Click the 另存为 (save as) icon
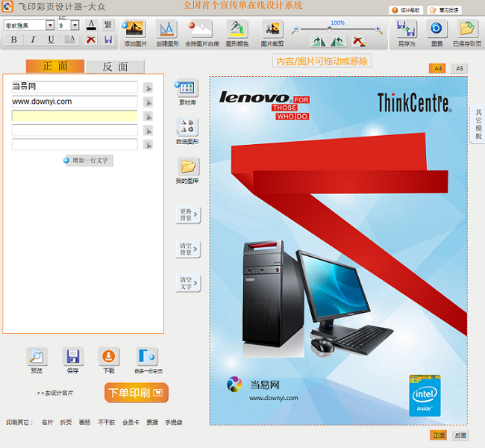Image resolution: width=485 pixels, height=448 pixels. tap(406, 30)
